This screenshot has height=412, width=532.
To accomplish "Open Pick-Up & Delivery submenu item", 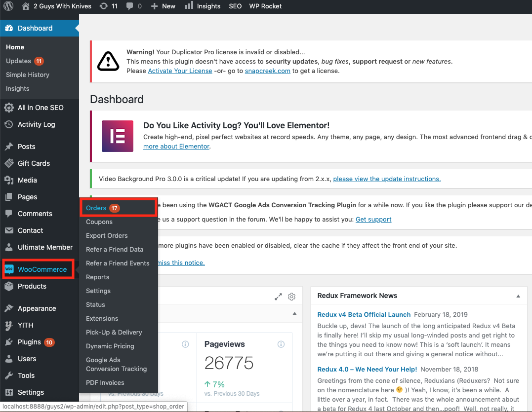I will point(114,333).
